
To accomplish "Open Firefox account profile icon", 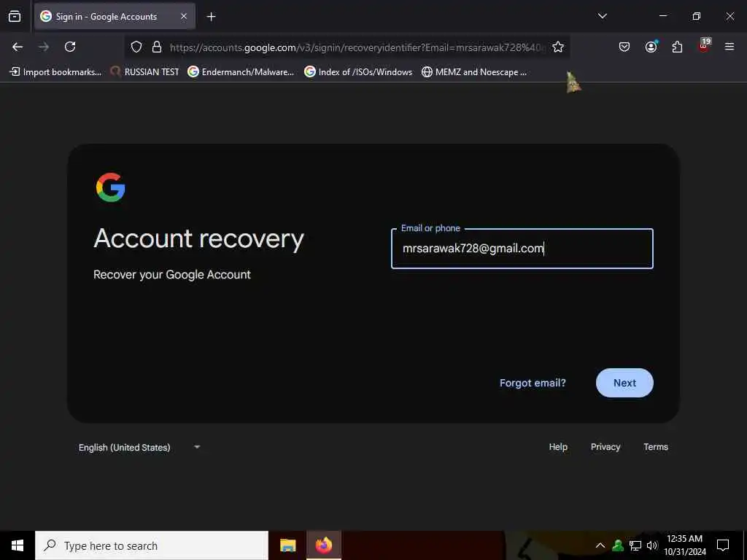I will (651, 47).
